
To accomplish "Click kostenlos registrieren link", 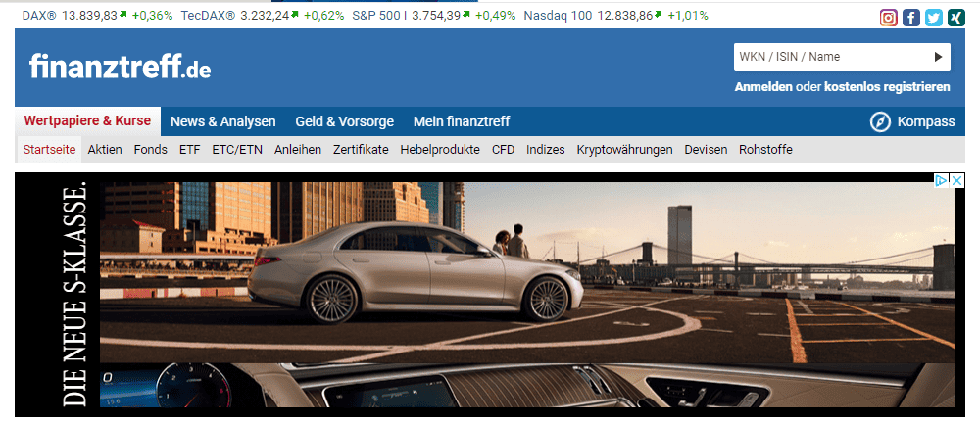I will [887, 87].
